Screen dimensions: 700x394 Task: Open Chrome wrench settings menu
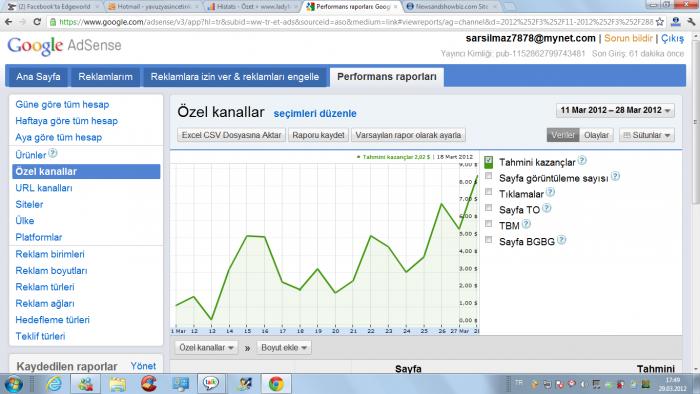[x=692, y=21]
